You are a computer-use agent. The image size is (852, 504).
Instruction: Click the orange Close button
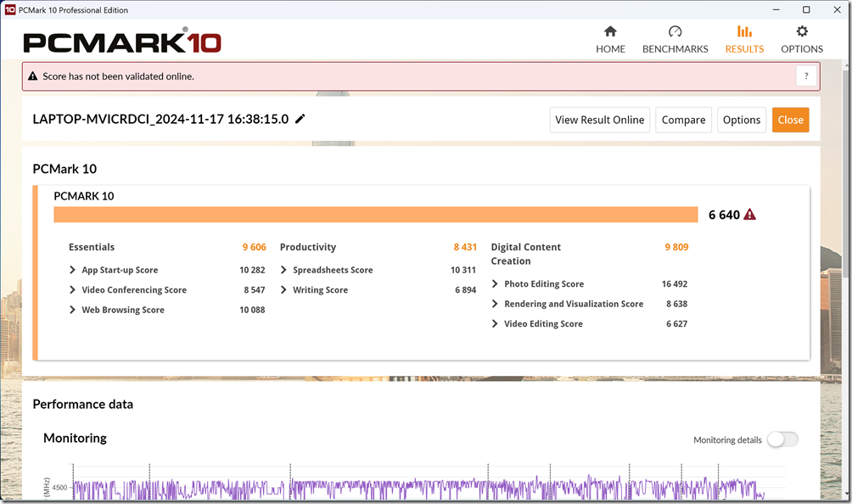790,120
